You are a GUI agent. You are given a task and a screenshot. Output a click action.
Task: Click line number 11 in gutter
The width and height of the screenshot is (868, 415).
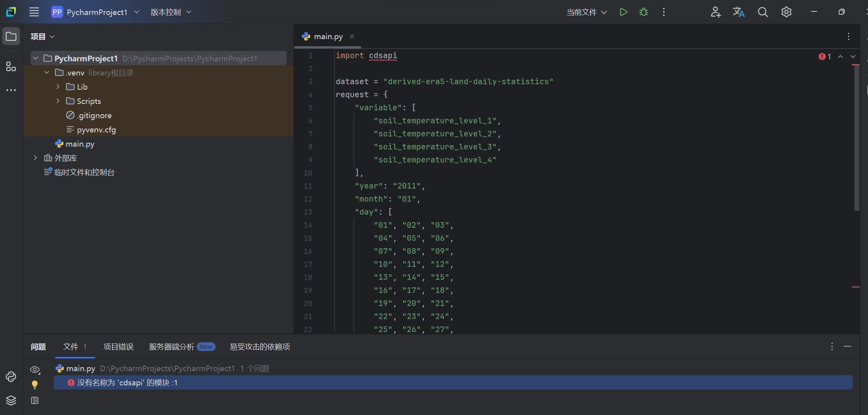pos(308,186)
